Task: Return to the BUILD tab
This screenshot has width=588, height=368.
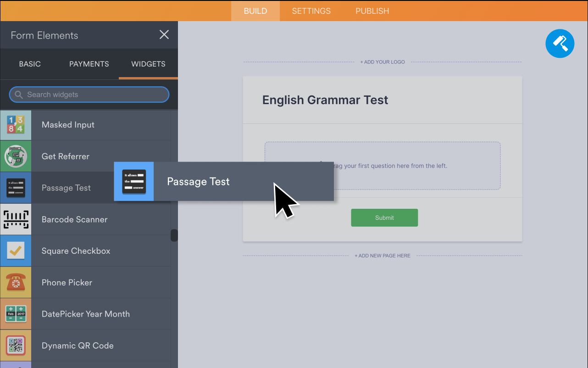Action: pyautogui.click(x=255, y=11)
